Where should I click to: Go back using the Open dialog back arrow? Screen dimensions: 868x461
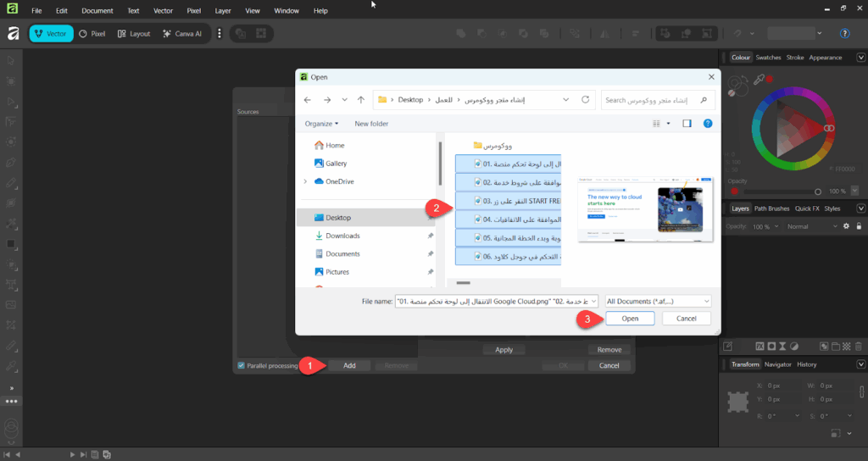307,100
